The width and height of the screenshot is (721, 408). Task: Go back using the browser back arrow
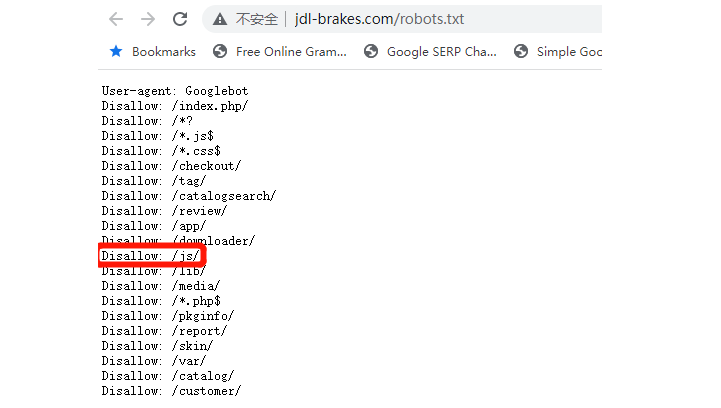click(116, 19)
